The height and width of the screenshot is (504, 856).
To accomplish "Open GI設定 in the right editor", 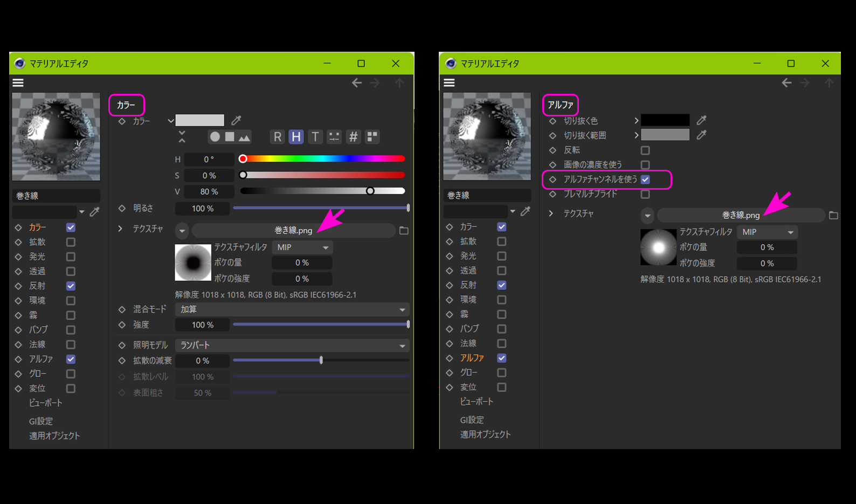I will pos(472,420).
